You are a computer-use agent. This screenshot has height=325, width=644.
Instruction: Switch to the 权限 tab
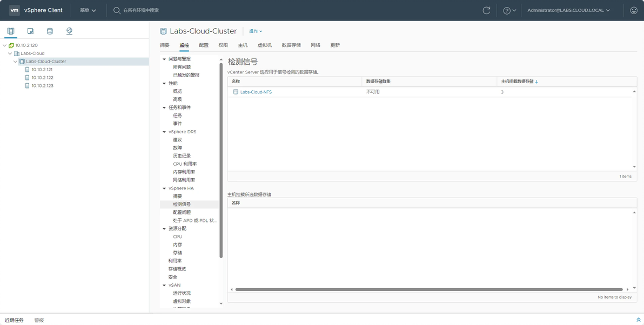(223, 45)
